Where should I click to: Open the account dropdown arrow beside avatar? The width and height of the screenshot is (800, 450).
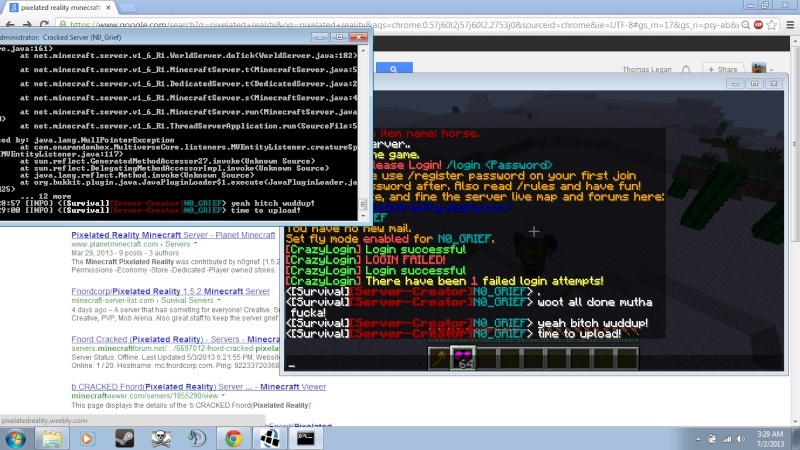pos(771,69)
